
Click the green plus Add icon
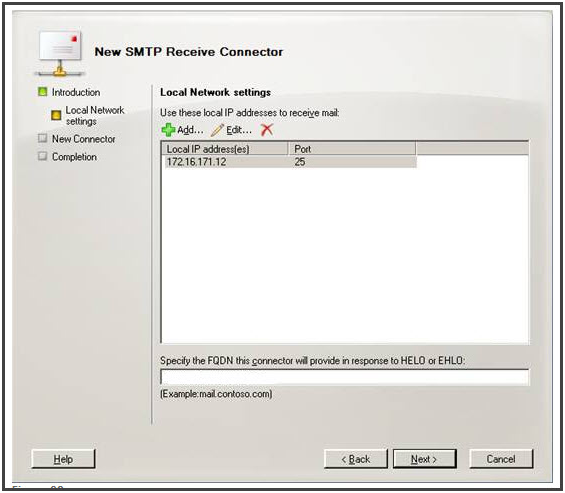pyautogui.click(x=168, y=130)
